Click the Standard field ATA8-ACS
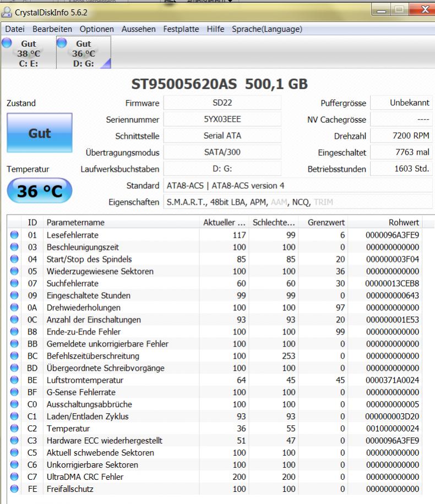The image size is (435, 504). tap(297, 185)
